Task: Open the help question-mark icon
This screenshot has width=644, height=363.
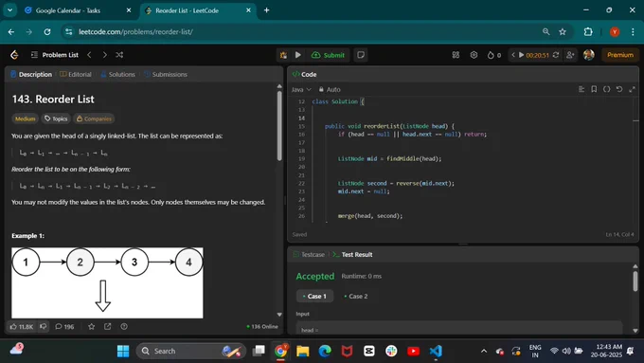Action: (124, 326)
